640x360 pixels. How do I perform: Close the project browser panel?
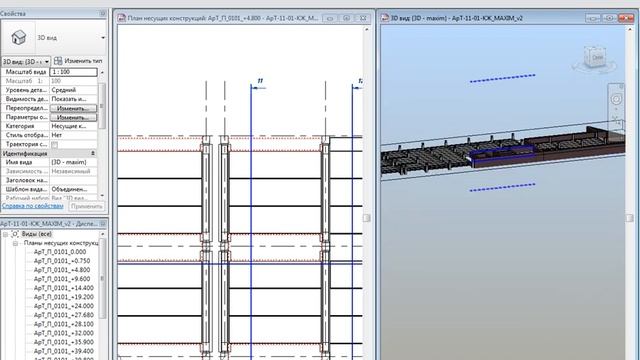tap(102, 224)
